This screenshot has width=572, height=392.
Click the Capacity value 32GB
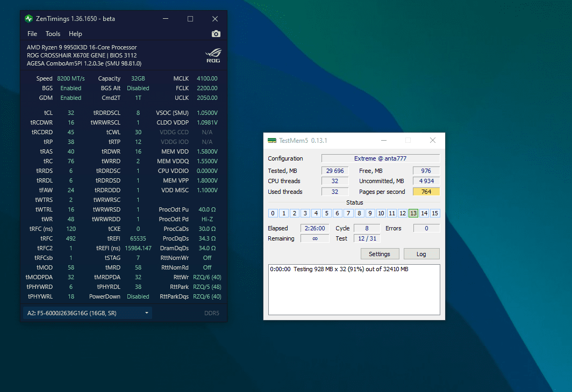[x=138, y=78]
